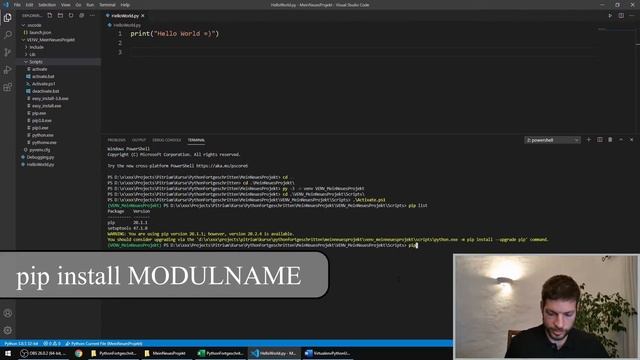
Task: Split the editor to the right
Action: [621, 16]
